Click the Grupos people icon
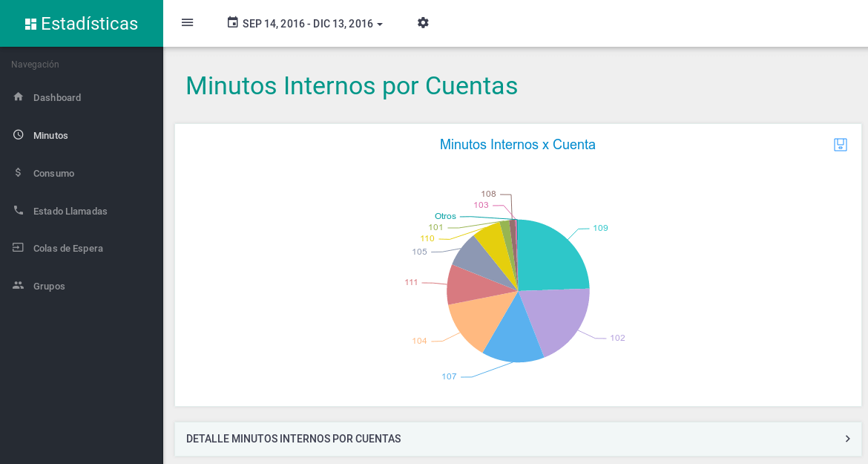 tap(19, 286)
